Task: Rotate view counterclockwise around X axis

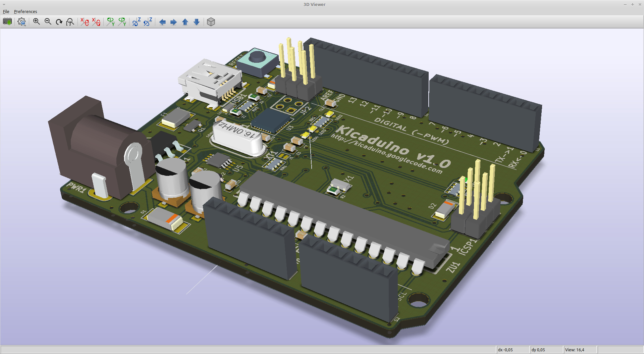Action: (96, 22)
